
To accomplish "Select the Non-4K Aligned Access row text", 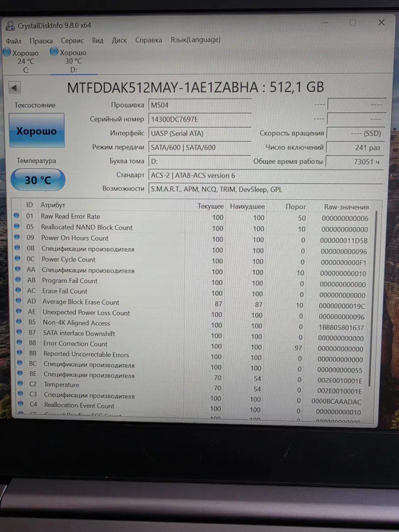I will [x=76, y=323].
